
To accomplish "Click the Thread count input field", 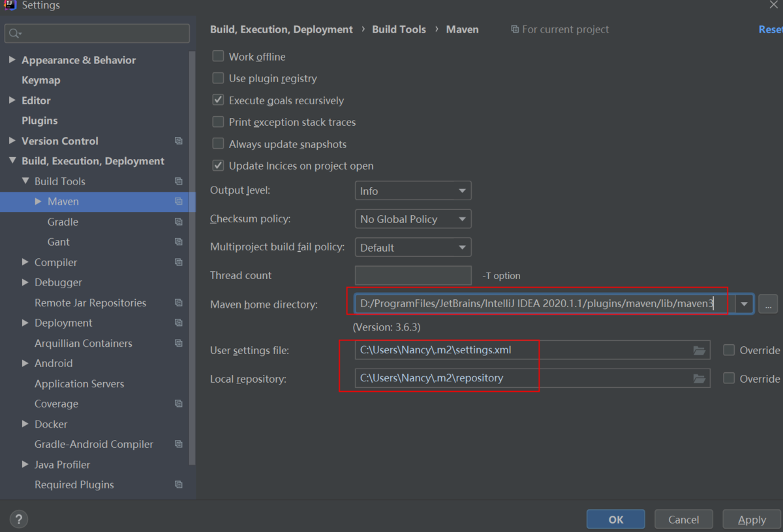I will (x=412, y=275).
